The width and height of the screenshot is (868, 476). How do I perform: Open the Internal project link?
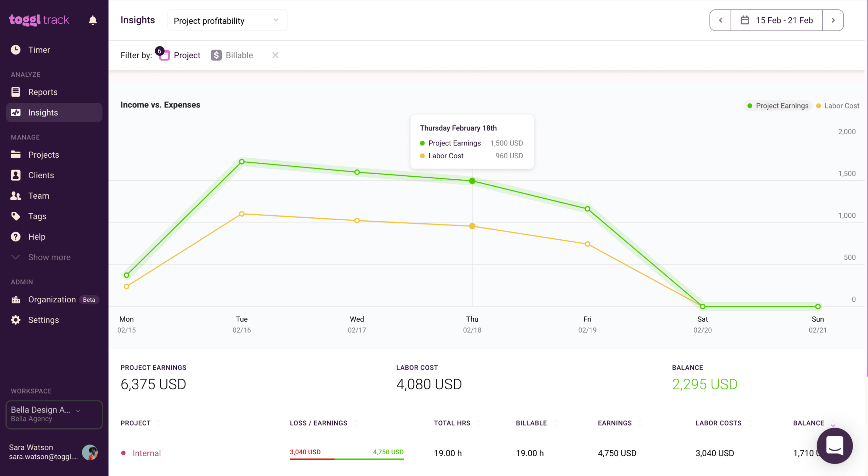(x=146, y=453)
